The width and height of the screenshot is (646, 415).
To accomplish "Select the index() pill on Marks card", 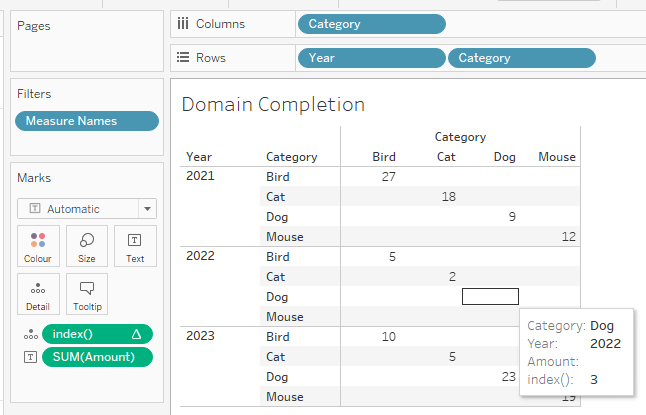I will [x=96, y=335].
